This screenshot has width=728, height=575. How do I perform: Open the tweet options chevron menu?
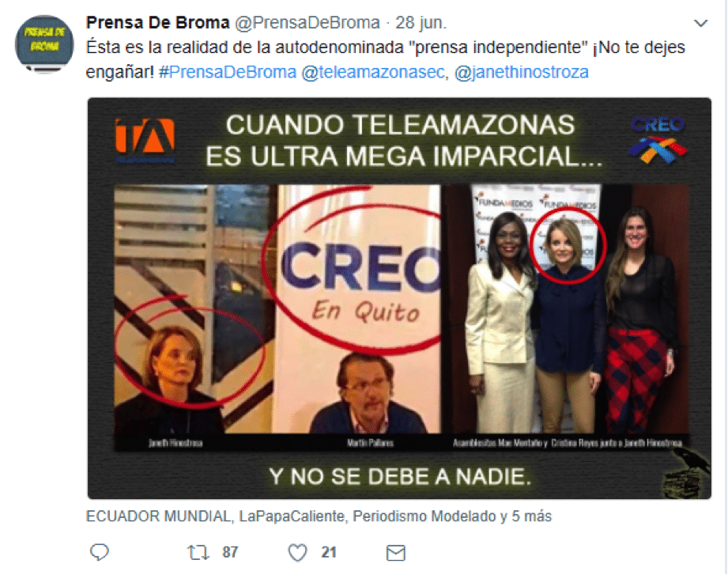[x=700, y=23]
